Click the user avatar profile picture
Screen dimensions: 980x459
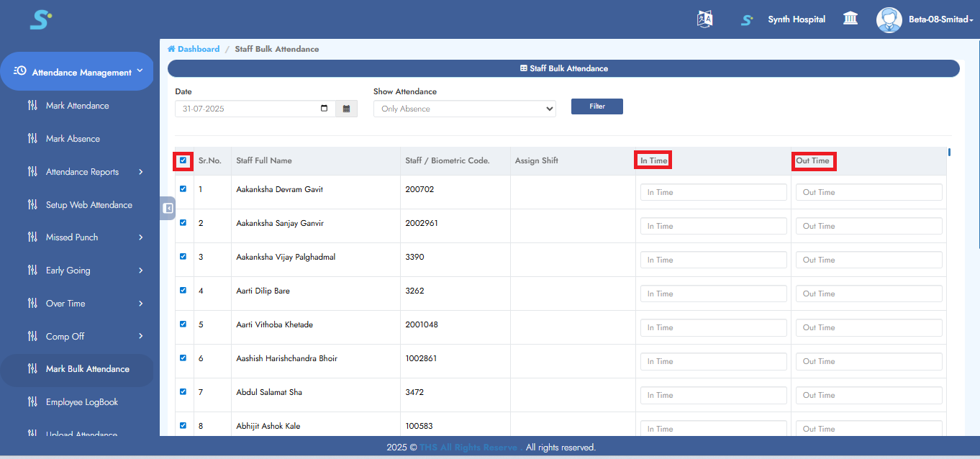point(889,19)
